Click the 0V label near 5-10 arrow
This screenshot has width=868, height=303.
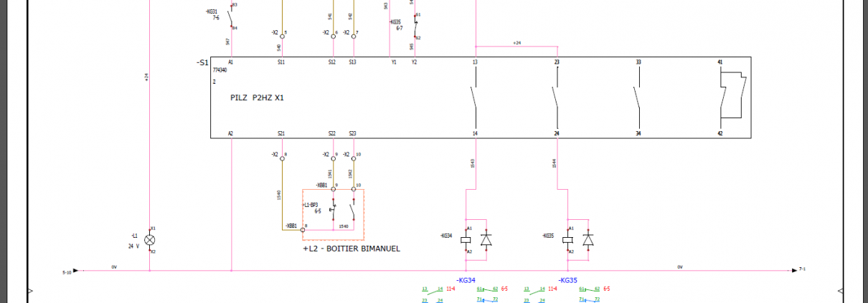[113, 267]
